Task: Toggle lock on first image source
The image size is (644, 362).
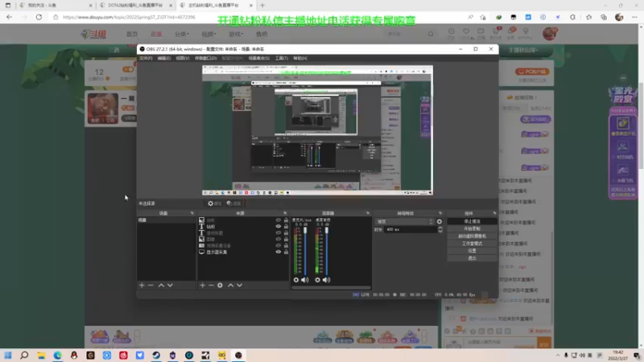Action: (286, 220)
